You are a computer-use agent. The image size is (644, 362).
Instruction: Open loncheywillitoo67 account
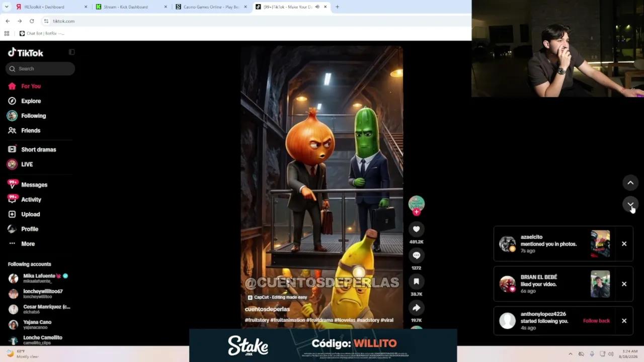pyautogui.click(x=36, y=294)
